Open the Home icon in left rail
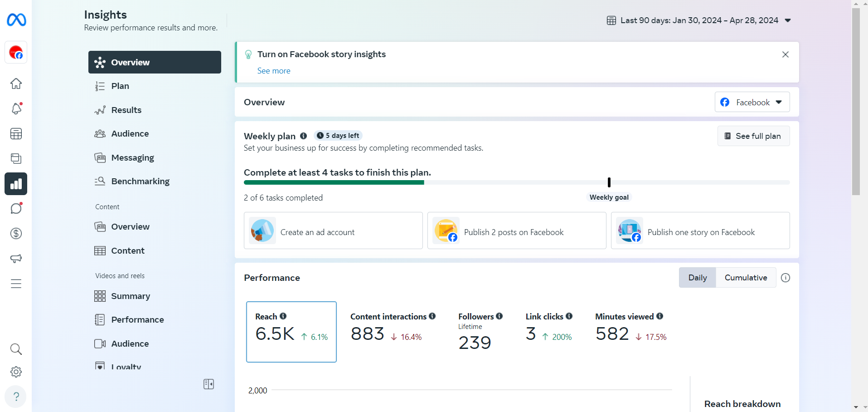Screen dimensions: 868x412 (x=16, y=83)
